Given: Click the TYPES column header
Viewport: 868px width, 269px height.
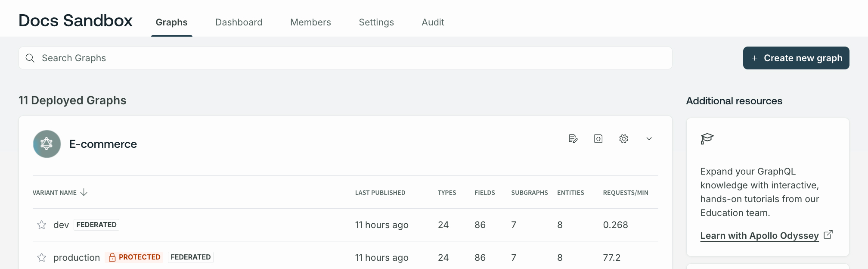Looking at the screenshot, I should click(447, 193).
